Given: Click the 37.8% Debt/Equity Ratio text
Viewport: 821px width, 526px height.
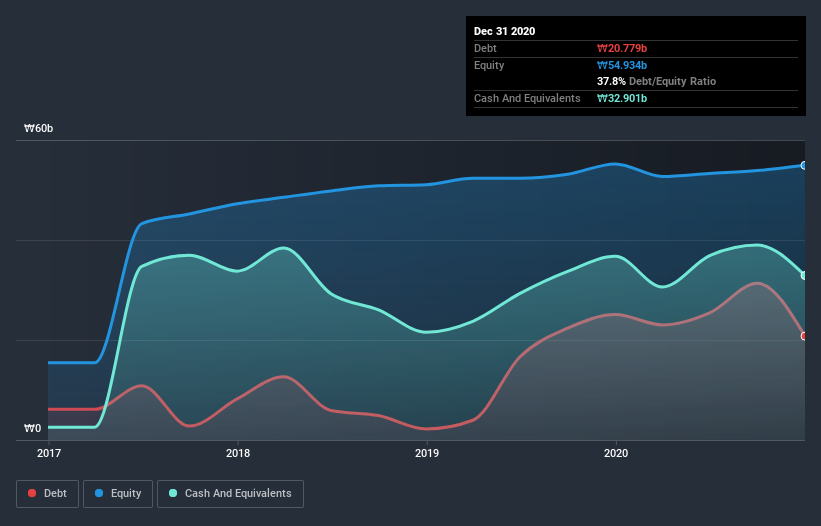Looking at the screenshot, I should click(656, 81).
